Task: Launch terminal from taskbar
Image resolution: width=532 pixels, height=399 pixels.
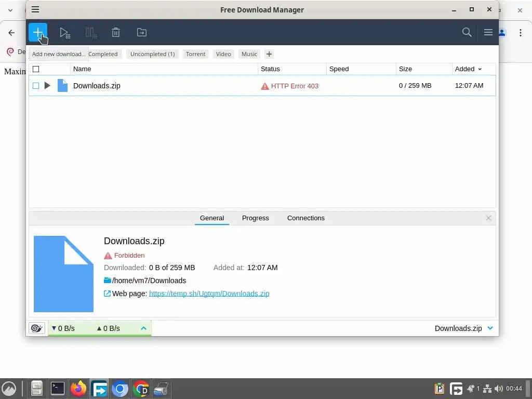Action: [x=58, y=389]
